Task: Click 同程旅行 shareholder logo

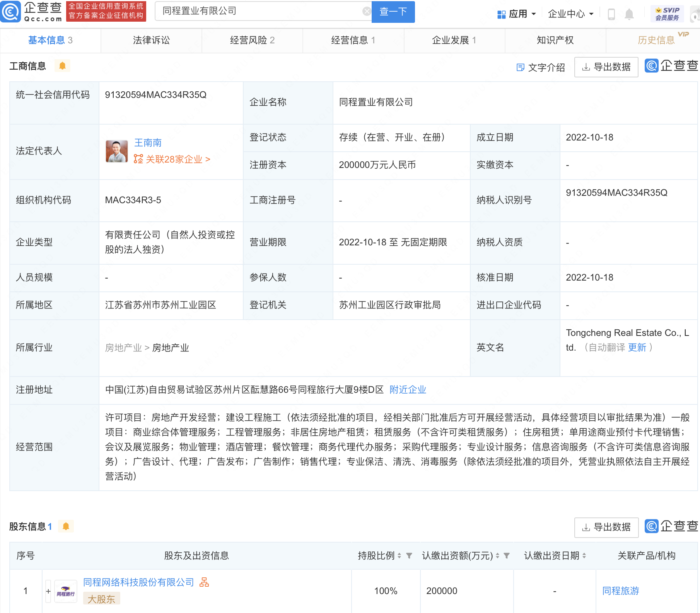Action: (x=66, y=591)
